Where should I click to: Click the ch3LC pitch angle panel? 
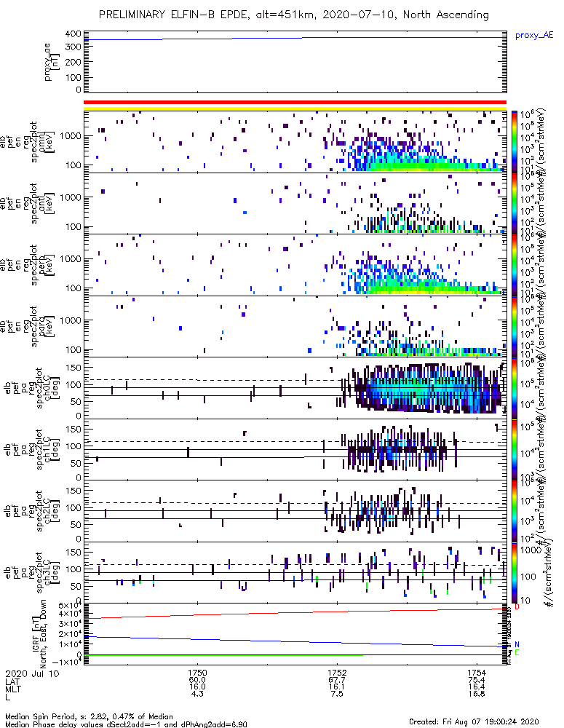tap(295, 572)
